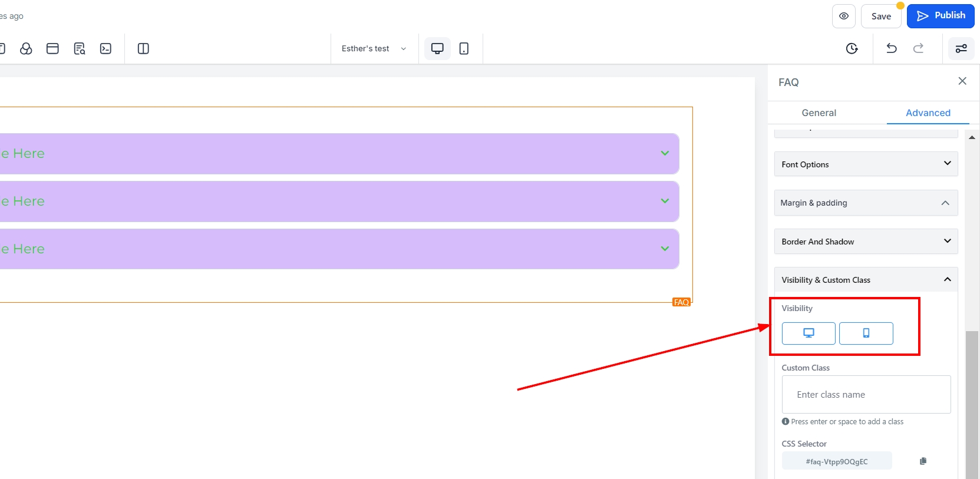Image resolution: width=980 pixels, height=479 pixels.
Task: Open the settings sliders icon
Action: pyautogui.click(x=961, y=48)
